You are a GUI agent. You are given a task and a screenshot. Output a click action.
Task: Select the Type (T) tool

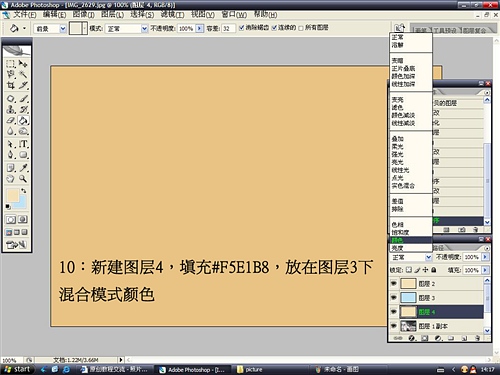pyautogui.click(x=23, y=144)
